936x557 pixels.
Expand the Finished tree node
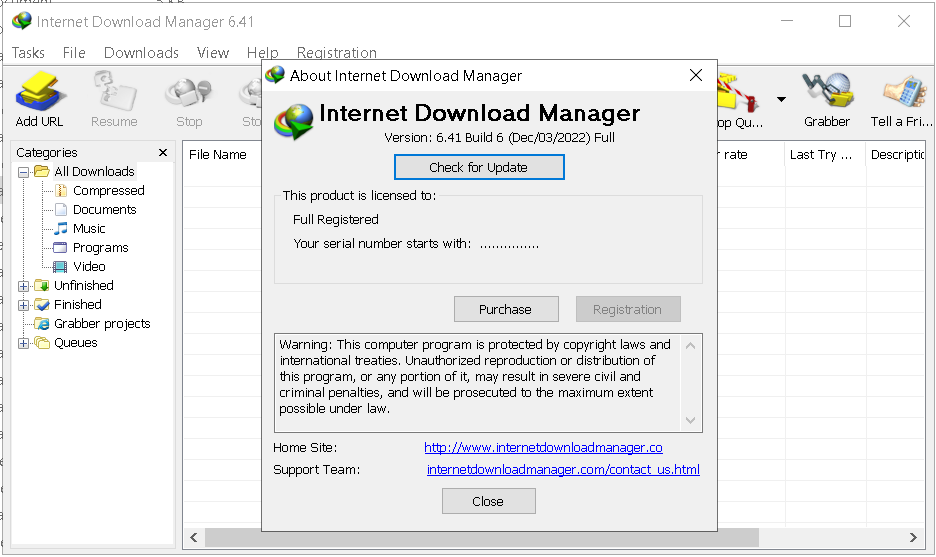pyautogui.click(x=23, y=305)
